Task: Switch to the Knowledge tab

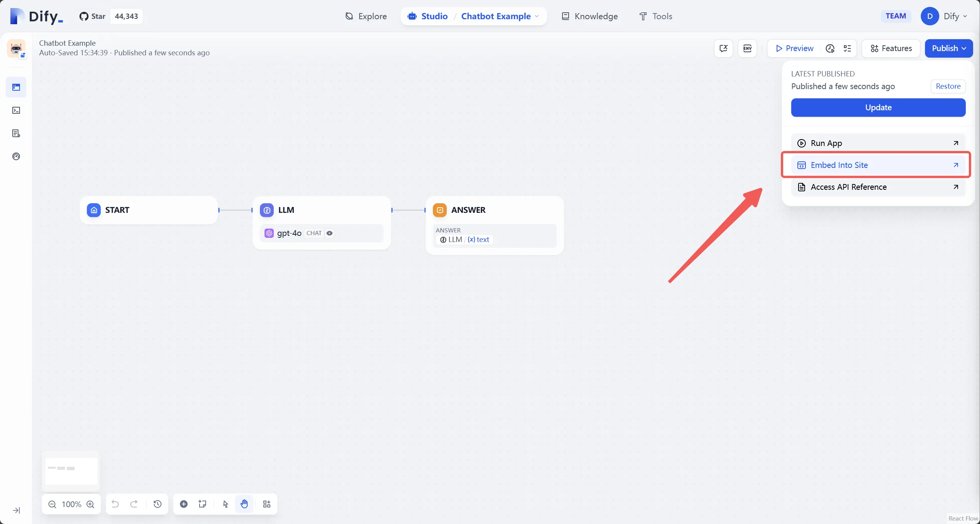Action: pyautogui.click(x=590, y=16)
